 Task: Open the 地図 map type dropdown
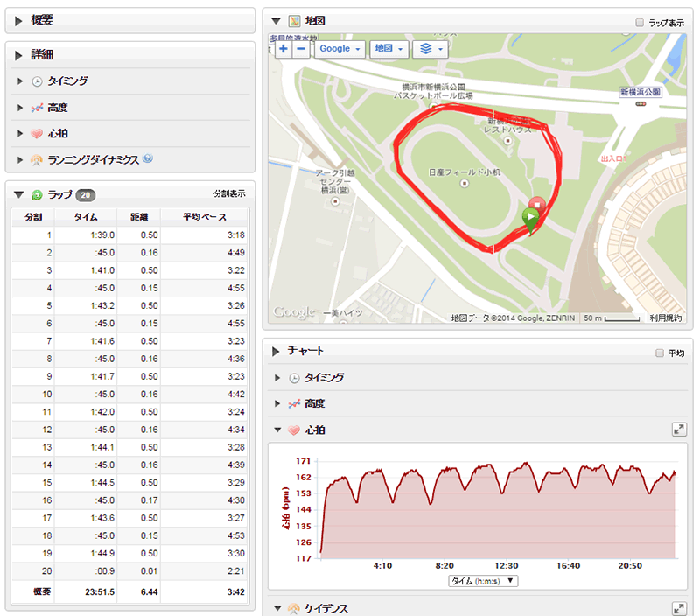click(x=386, y=49)
